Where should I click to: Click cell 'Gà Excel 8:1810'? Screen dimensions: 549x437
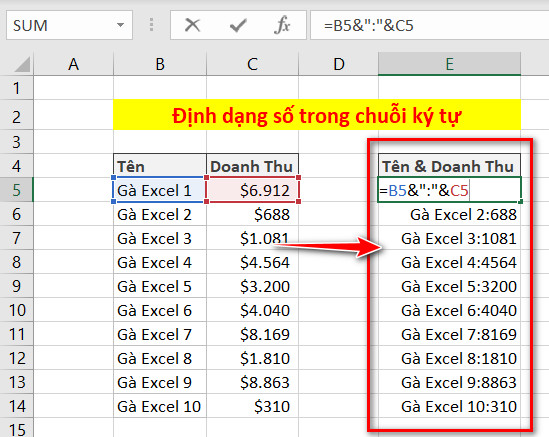[450, 358]
